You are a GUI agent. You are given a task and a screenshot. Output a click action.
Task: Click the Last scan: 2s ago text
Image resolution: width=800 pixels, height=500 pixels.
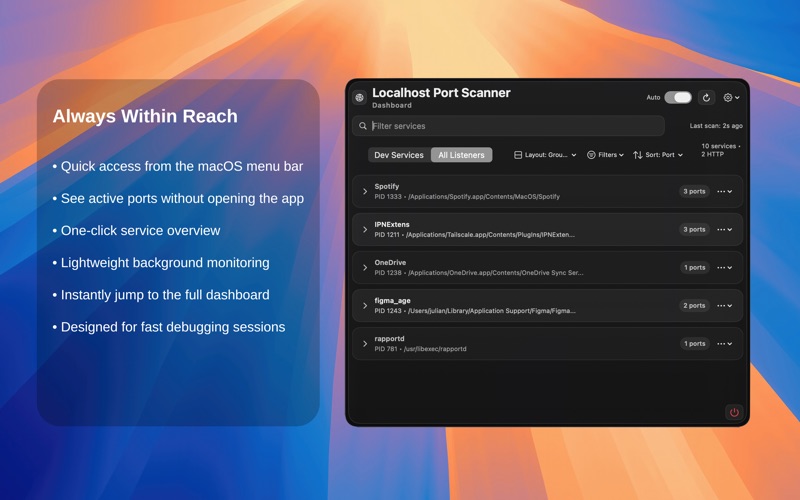pyautogui.click(x=716, y=126)
